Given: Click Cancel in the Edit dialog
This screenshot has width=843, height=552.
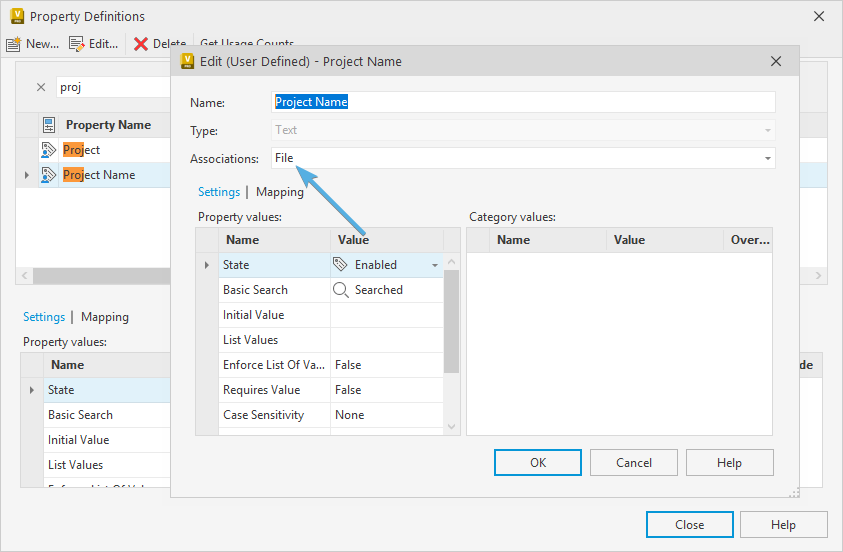Looking at the screenshot, I should point(634,462).
